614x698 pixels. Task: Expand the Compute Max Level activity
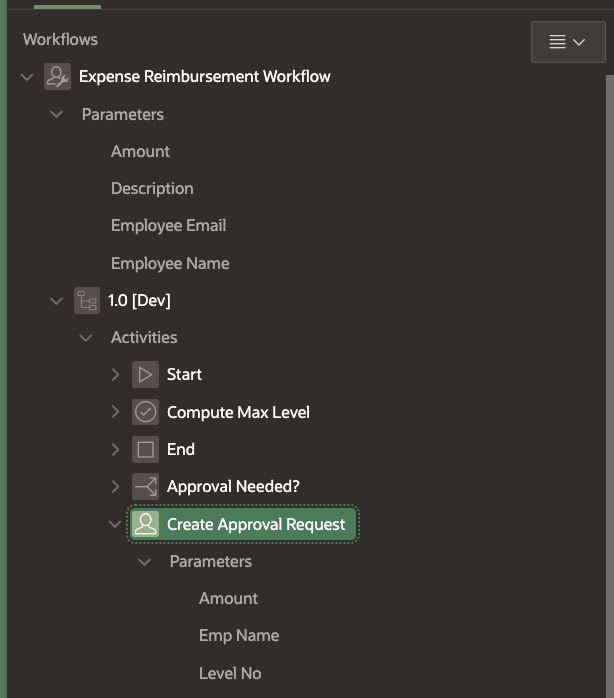(116, 412)
